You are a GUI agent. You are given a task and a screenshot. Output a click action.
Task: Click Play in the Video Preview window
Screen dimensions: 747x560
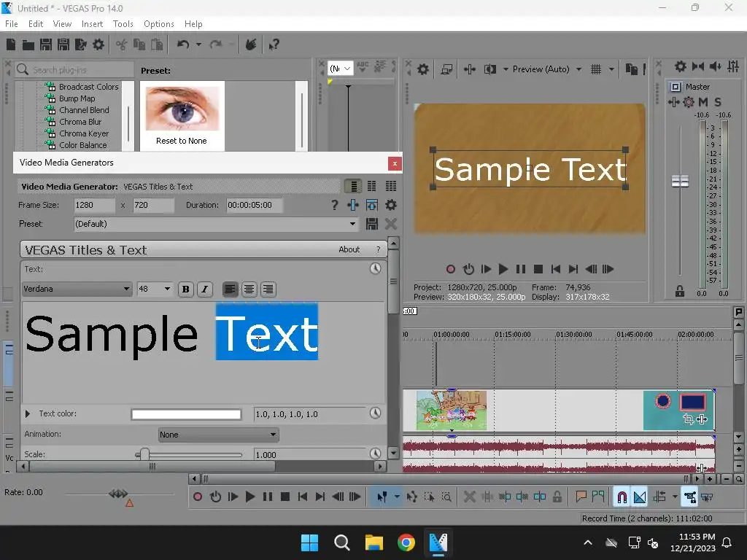click(503, 269)
